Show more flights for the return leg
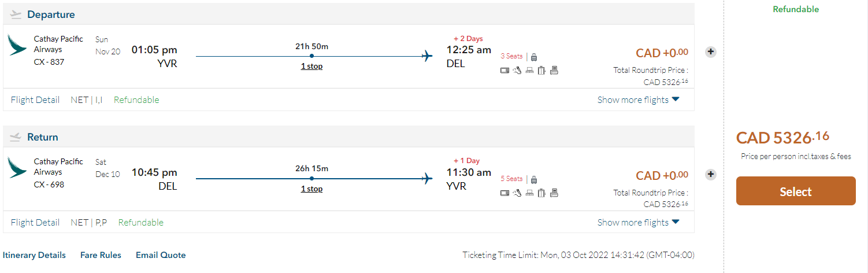 (638, 222)
